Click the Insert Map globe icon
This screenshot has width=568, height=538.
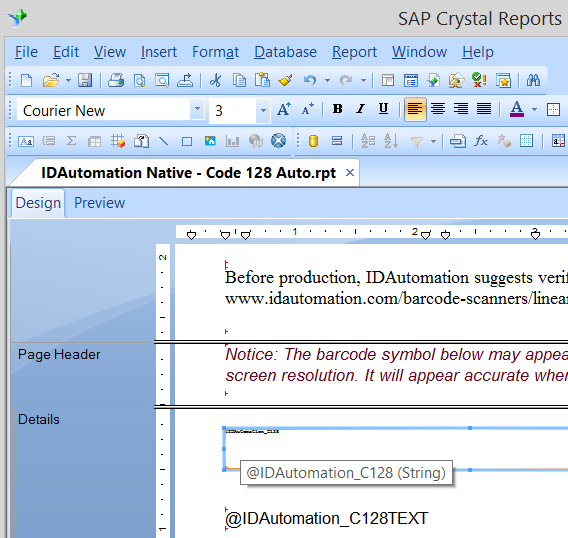[256, 141]
